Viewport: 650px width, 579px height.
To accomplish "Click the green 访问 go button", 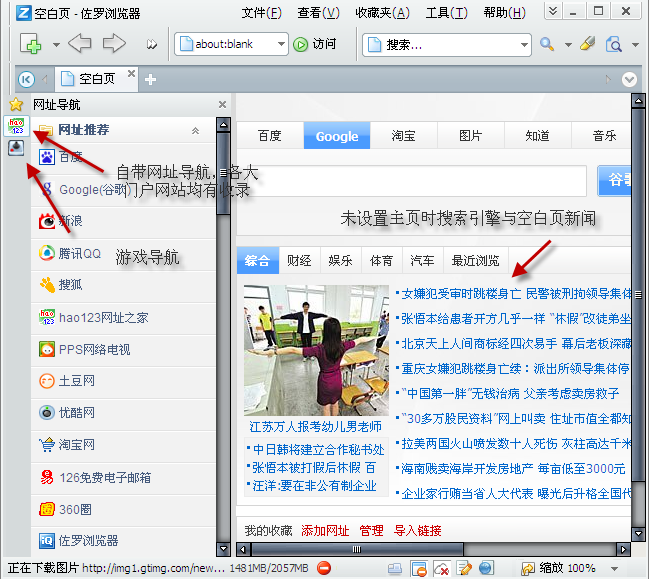I will point(315,44).
